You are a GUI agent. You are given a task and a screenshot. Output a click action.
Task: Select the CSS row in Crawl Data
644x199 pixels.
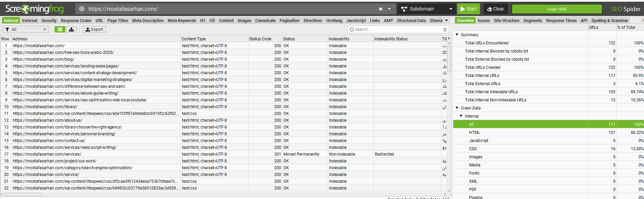tap(548, 149)
